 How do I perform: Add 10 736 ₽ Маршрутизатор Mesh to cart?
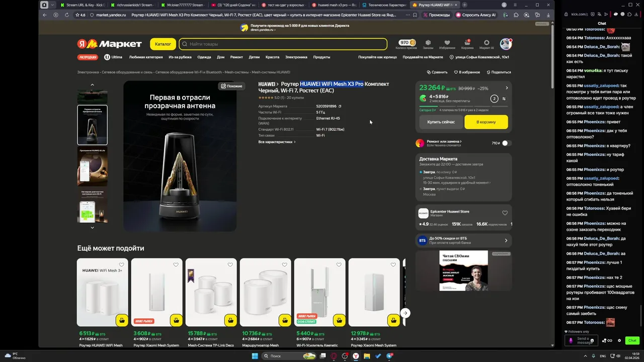[x=284, y=320]
